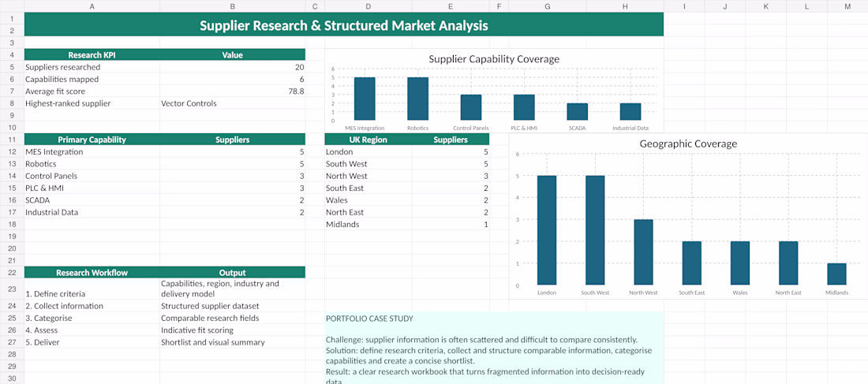Select the 'North East' table cell
Screen dimensions: 868x384
(x=369, y=212)
